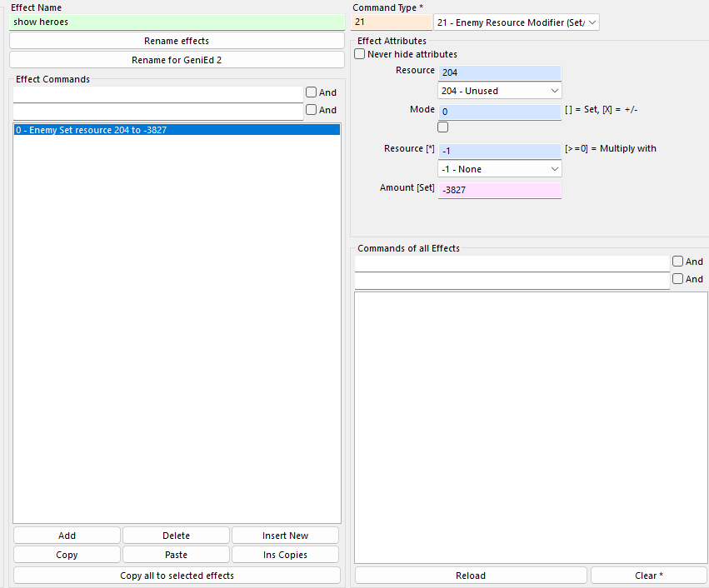
Task: Reload the commands of all effects
Action: pyautogui.click(x=471, y=576)
